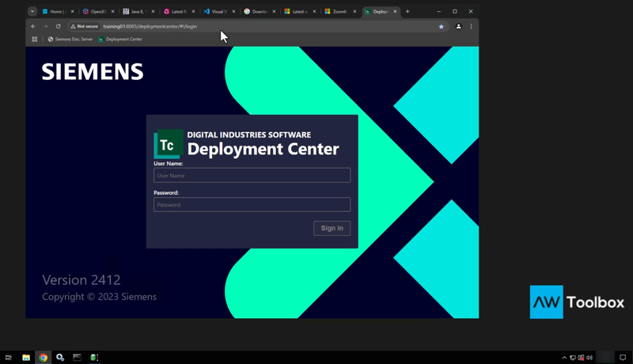Viewport: 633px width, 364px height.
Task: Open the green battery-like taskbar app
Action: pyautogui.click(x=94, y=357)
